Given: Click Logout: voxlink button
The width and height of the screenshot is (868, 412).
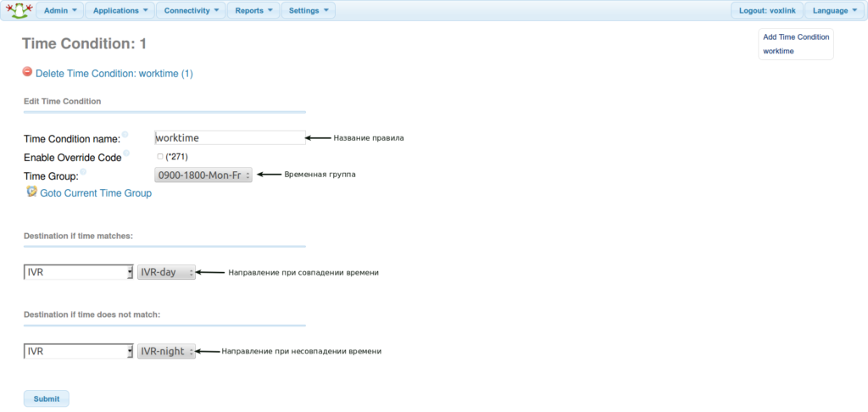Looking at the screenshot, I should 767,10.
